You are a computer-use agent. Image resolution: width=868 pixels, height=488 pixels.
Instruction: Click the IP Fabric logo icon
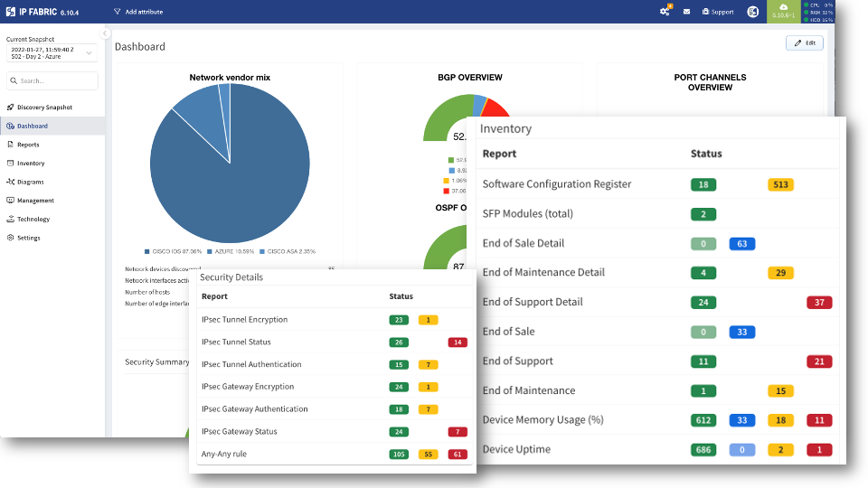click(11, 12)
